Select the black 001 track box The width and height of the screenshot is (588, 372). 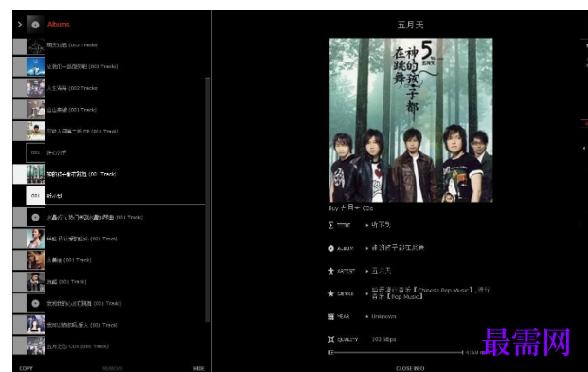pyautogui.click(x=35, y=152)
